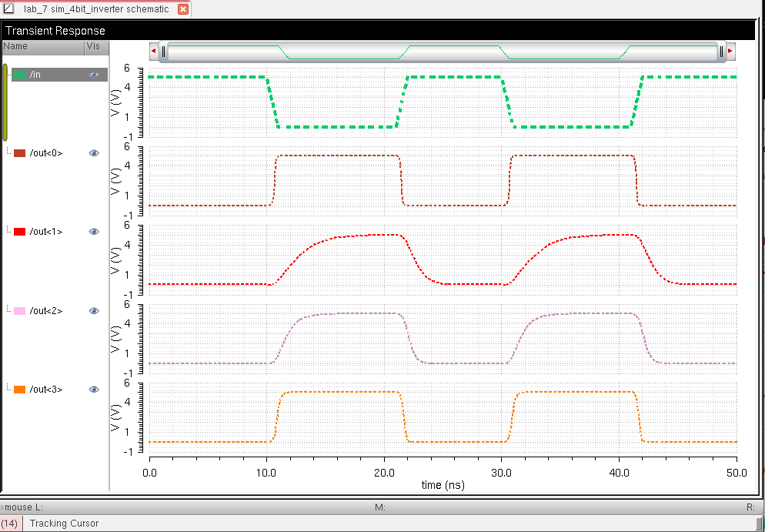Screen dimensions: 765x532
Task: Hide the /out<0> trace
Action: [x=94, y=153]
